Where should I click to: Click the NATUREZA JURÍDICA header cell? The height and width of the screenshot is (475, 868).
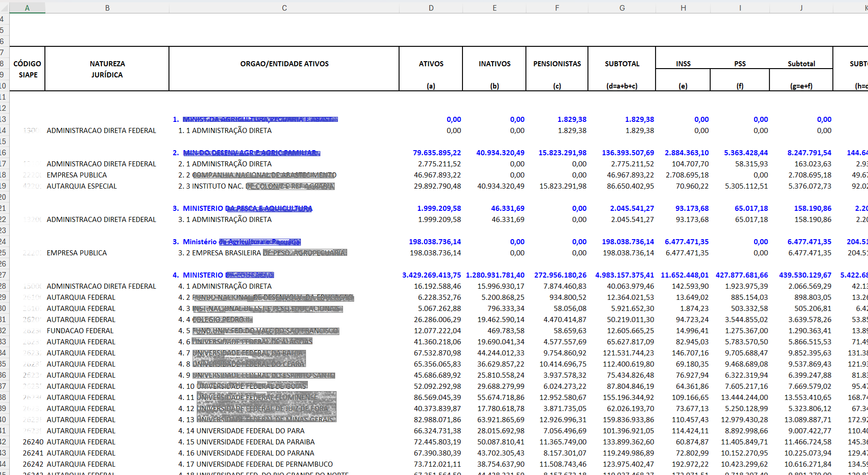tap(107, 69)
